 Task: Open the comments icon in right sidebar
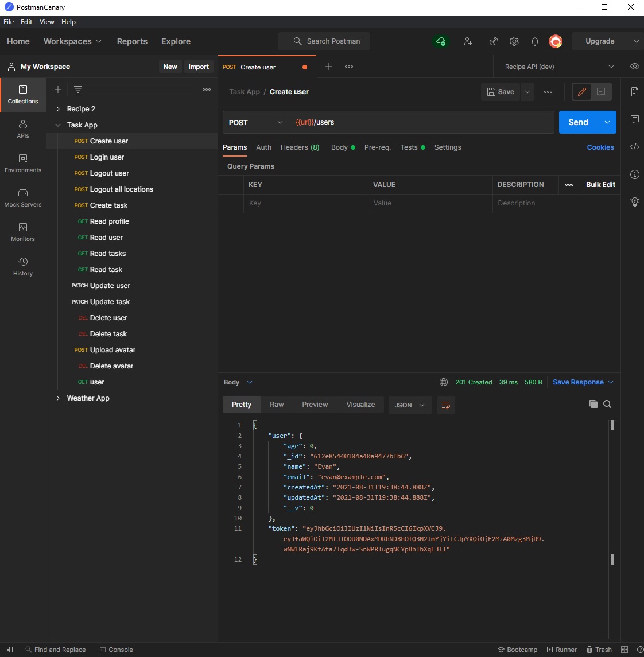tap(634, 119)
